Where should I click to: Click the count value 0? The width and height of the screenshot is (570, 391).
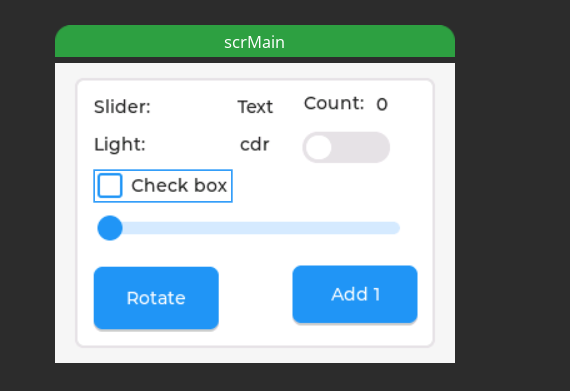(x=382, y=105)
